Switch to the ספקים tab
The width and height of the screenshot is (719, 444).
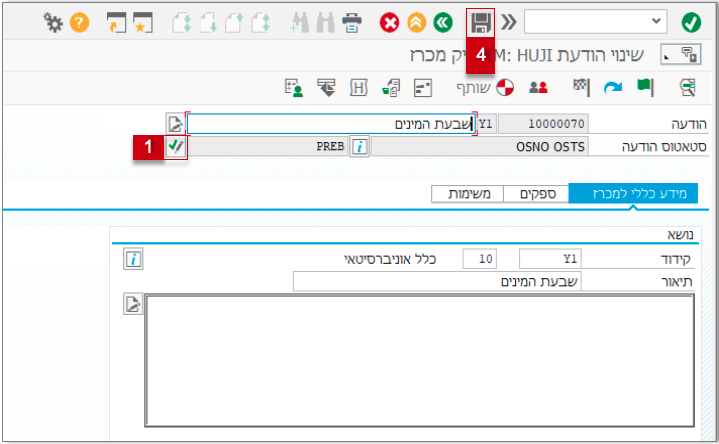coord(535,194)
